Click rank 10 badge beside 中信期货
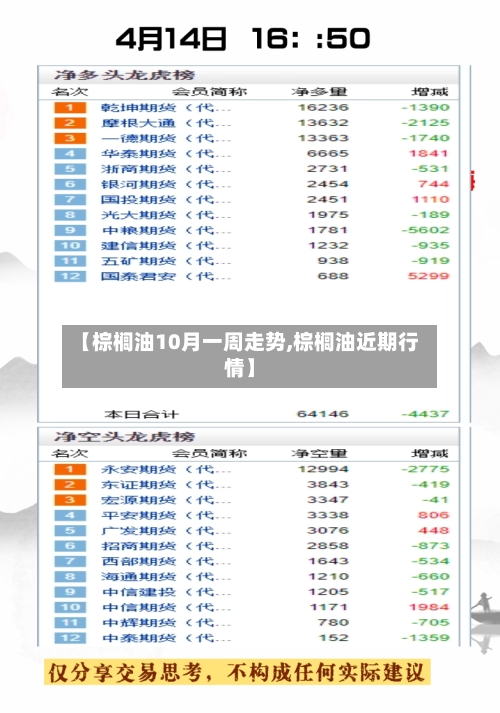Image resolution: width=500 pixels, height=713 pixels. 70,607
